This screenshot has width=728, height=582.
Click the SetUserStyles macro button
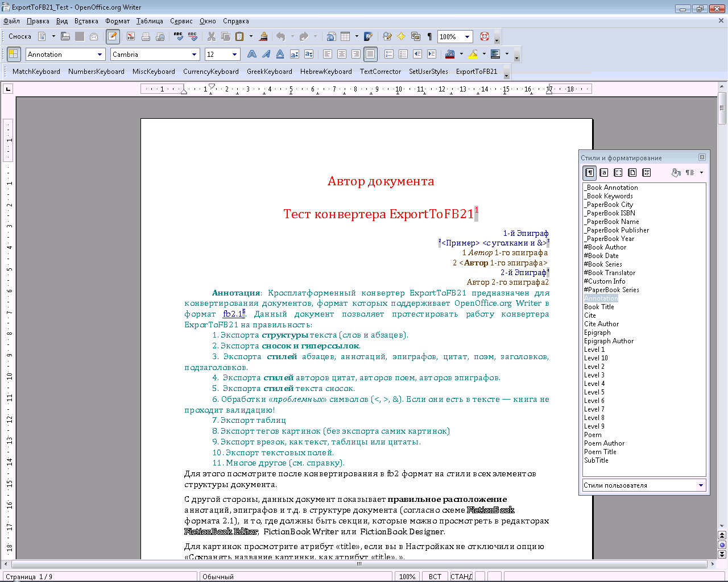(x=428, y=72)
